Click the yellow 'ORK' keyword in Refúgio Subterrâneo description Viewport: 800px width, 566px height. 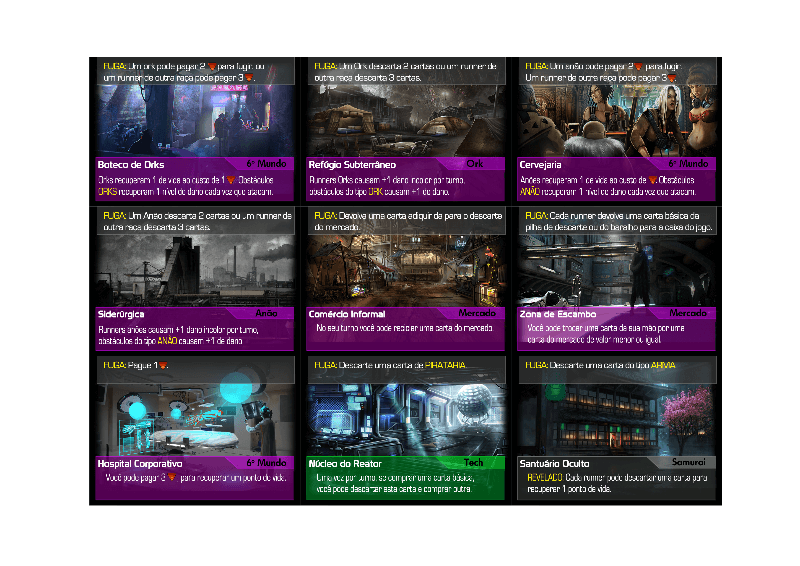click(376, 192)
